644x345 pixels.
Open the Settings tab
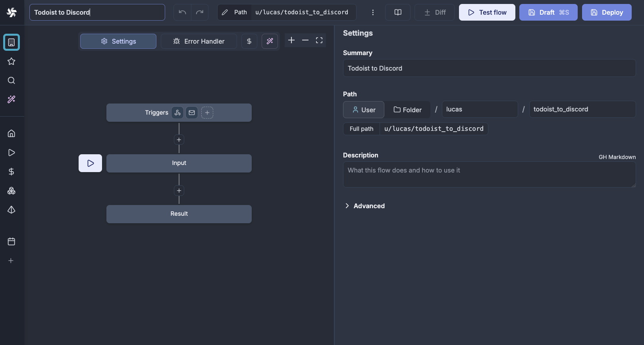point(118,41)
